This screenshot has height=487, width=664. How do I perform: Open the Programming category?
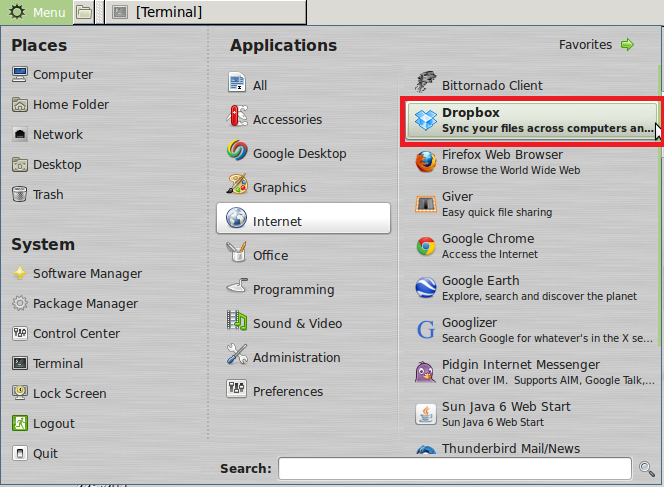303,286
